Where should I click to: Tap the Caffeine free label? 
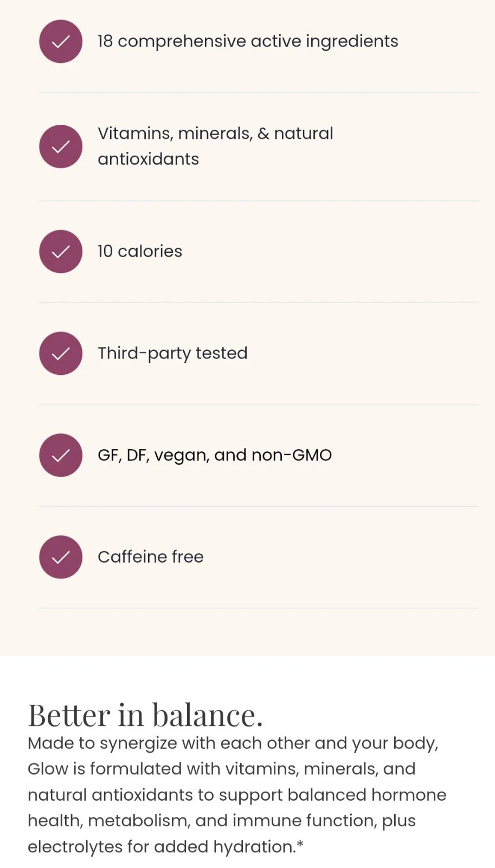(x=151, y=557)
